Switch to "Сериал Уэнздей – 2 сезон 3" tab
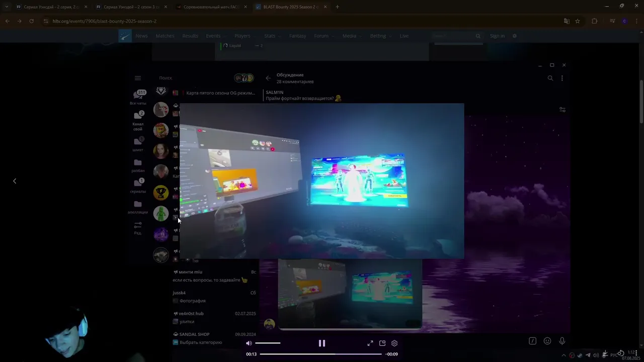Image resolution: width=644 pixels, height=362 pixels. 131,7
